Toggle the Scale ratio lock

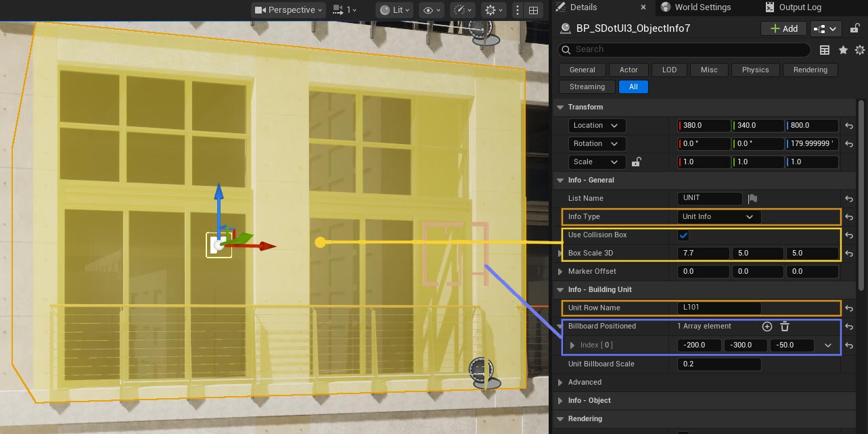(636, 162)
